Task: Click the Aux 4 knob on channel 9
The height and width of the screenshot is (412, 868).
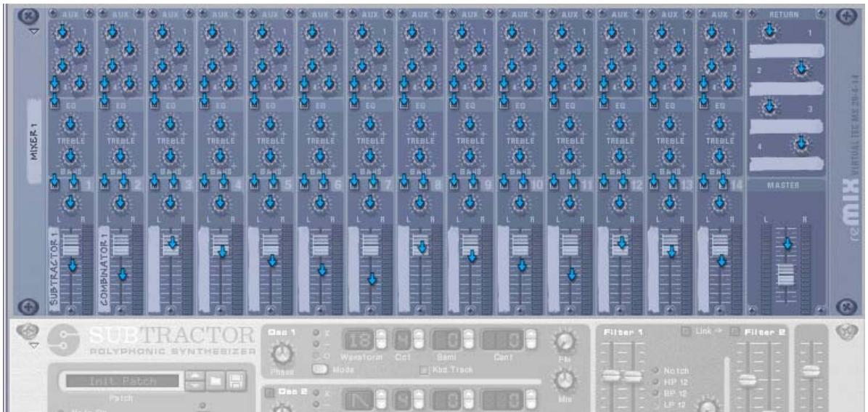Action: pos(480,84)
